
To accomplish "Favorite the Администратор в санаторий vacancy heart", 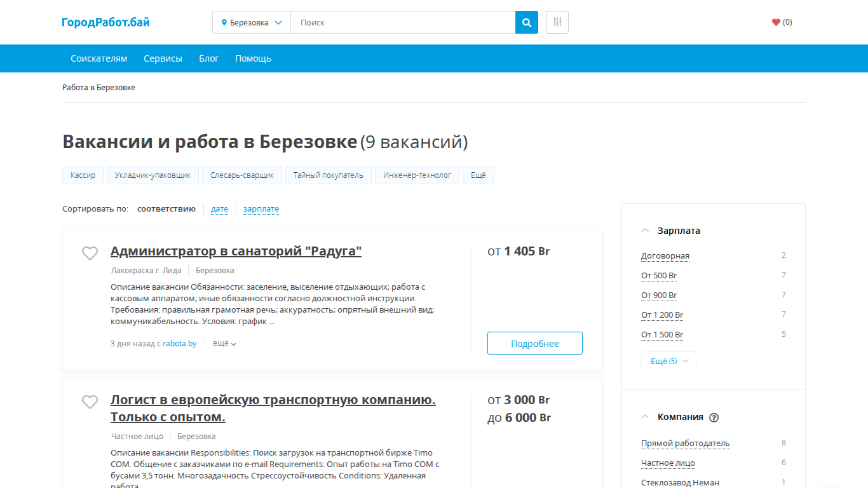I will pos(90,253).
